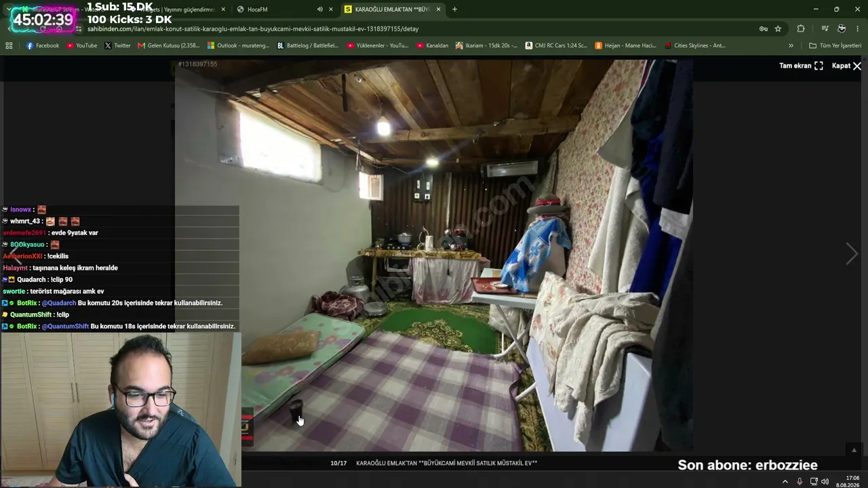Open the browser three-dot menu
868x488 pixels.
click(x=858, y=29)
